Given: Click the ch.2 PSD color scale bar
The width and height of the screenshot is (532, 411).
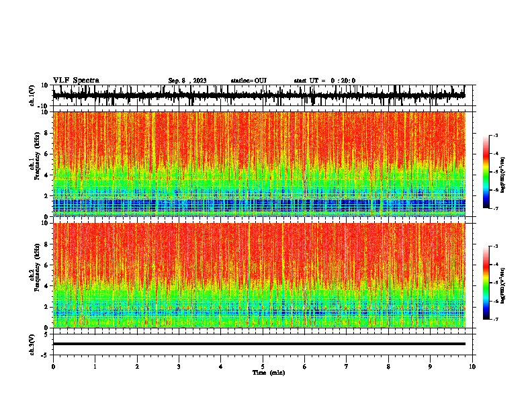Looking at the screenshot, I should [x=486, y=283].
